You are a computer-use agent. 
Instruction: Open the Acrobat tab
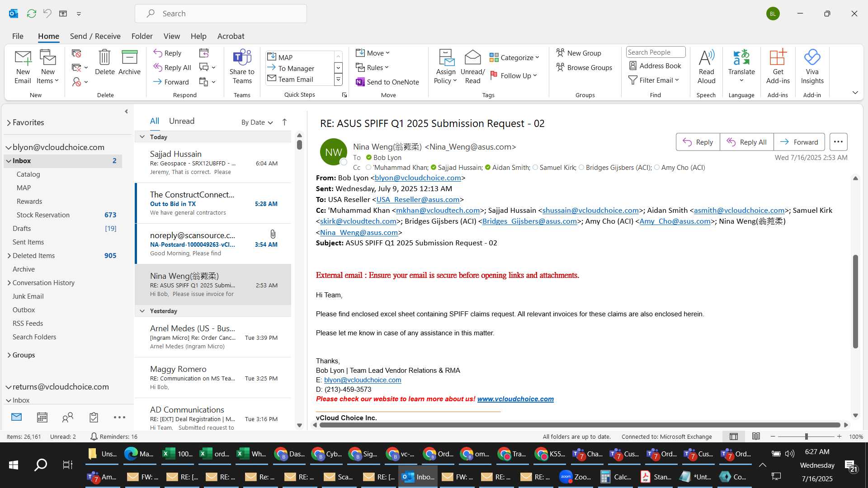coord(231,36)
